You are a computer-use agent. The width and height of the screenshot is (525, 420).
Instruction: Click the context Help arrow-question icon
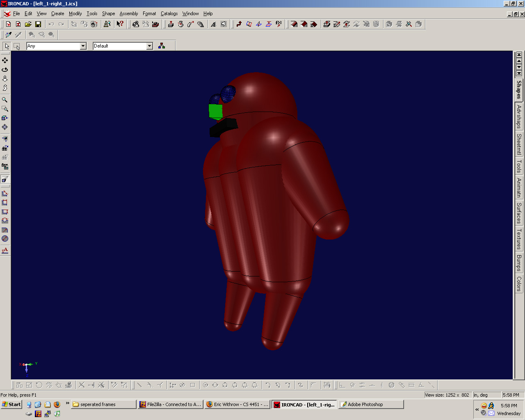coord(120,24)
